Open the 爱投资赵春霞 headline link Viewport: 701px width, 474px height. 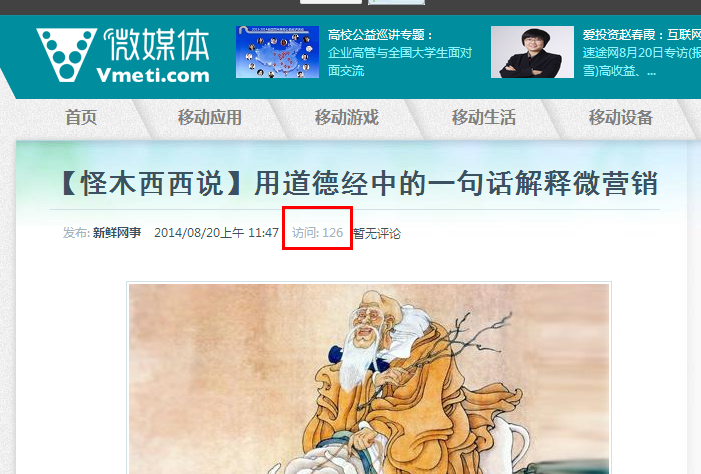coord(642,34)
